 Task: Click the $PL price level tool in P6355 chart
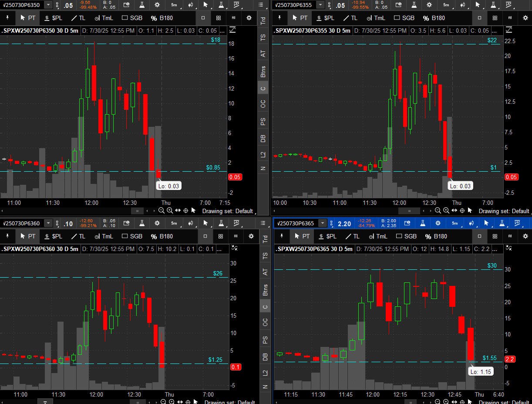click(325, 18)
